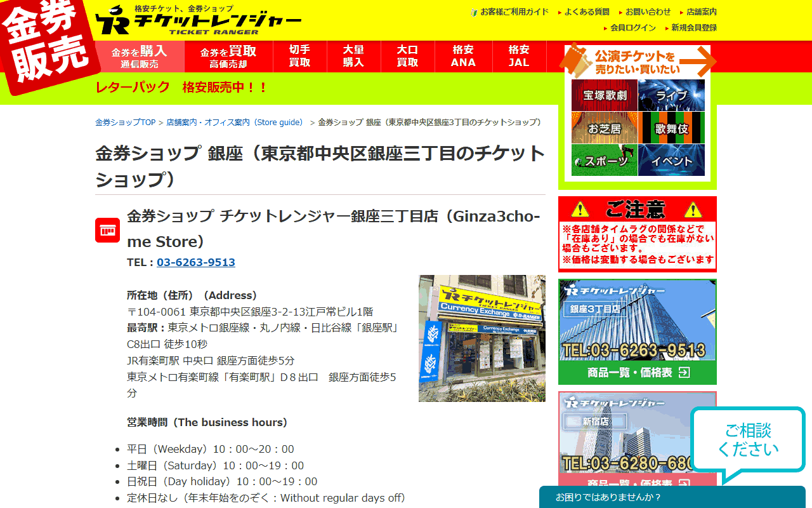Select the 金券を買取 高価売却 tab

coord(228,57)
